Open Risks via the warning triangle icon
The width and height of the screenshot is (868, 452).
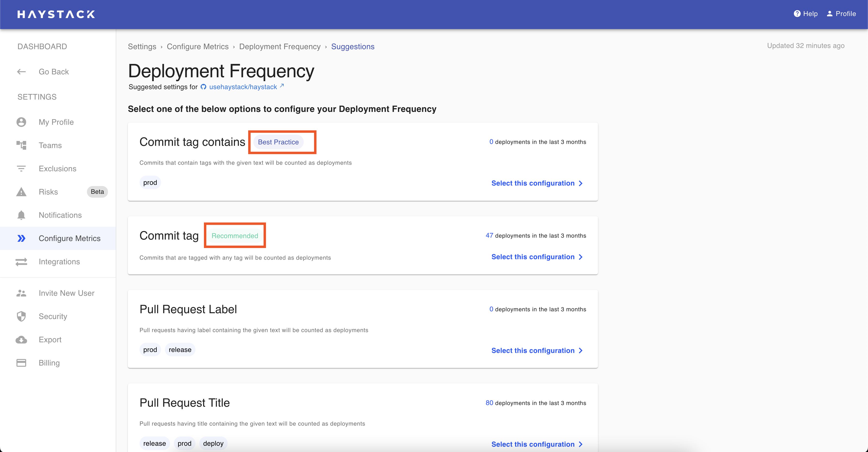[21, 192]
